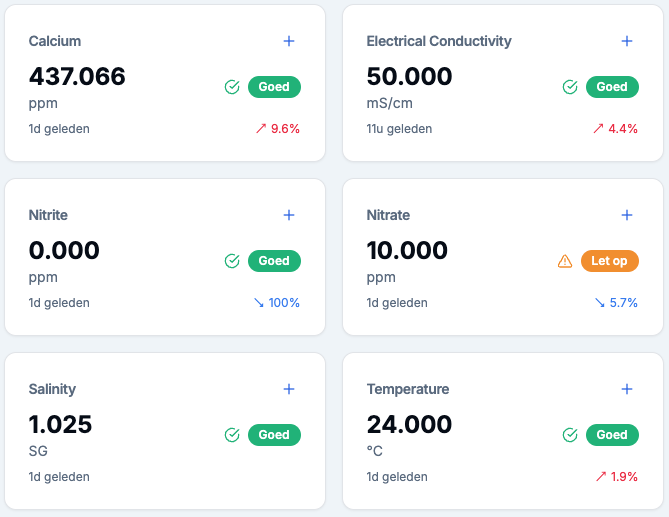
Task: Click the plus icon on Calcium card
Action: click(289, 41)
